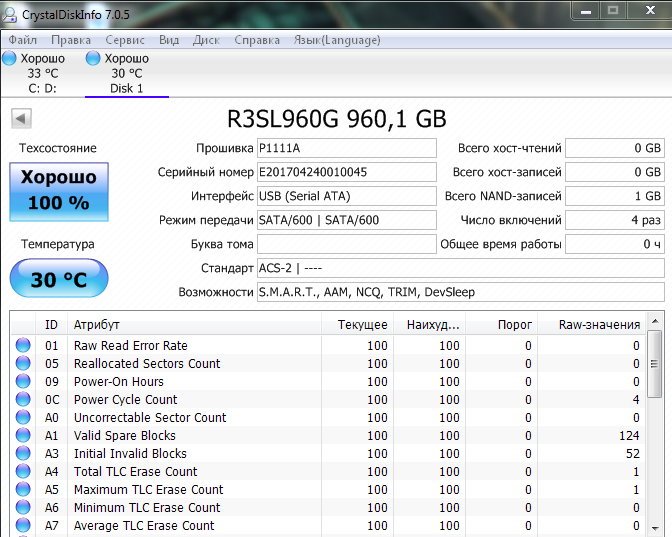Image resolution: width=672 pixels, height=537 pixels.
Task: Click the Число включений value 4 раз
Action: coord(615,220)
